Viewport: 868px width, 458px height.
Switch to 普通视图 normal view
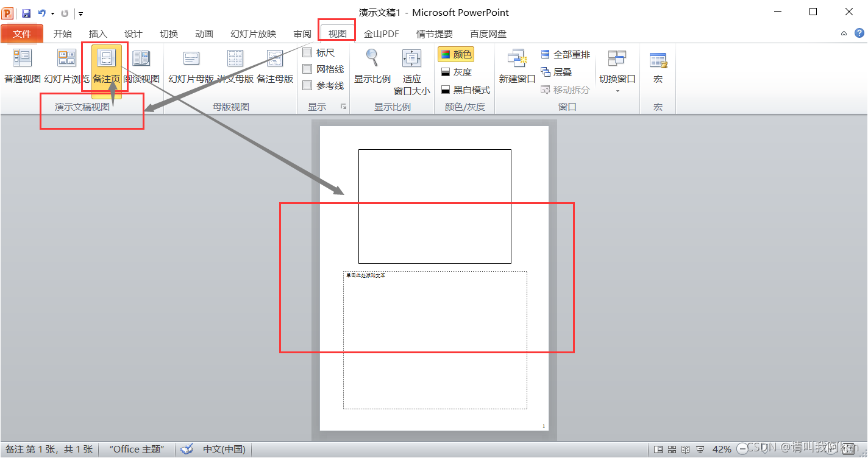click(23, 67)
